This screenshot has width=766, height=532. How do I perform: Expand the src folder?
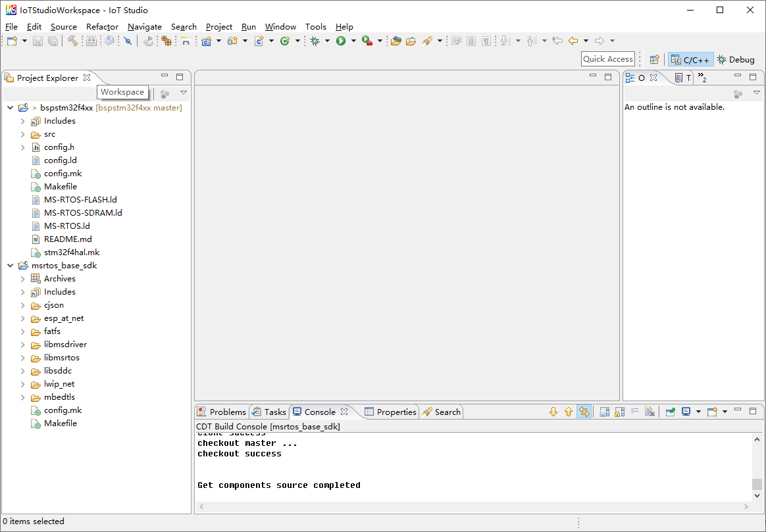click(x=23, y=133)
